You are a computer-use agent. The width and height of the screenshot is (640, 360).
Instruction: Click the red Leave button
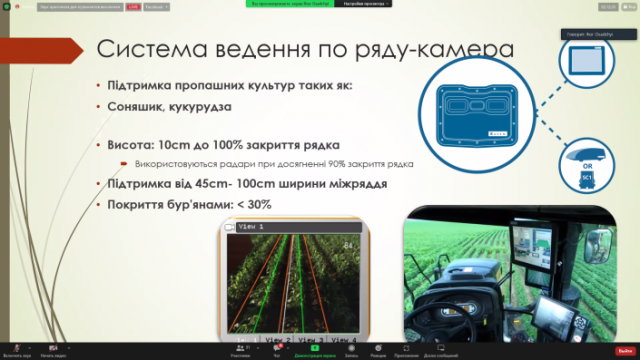[x=625, y=351]
